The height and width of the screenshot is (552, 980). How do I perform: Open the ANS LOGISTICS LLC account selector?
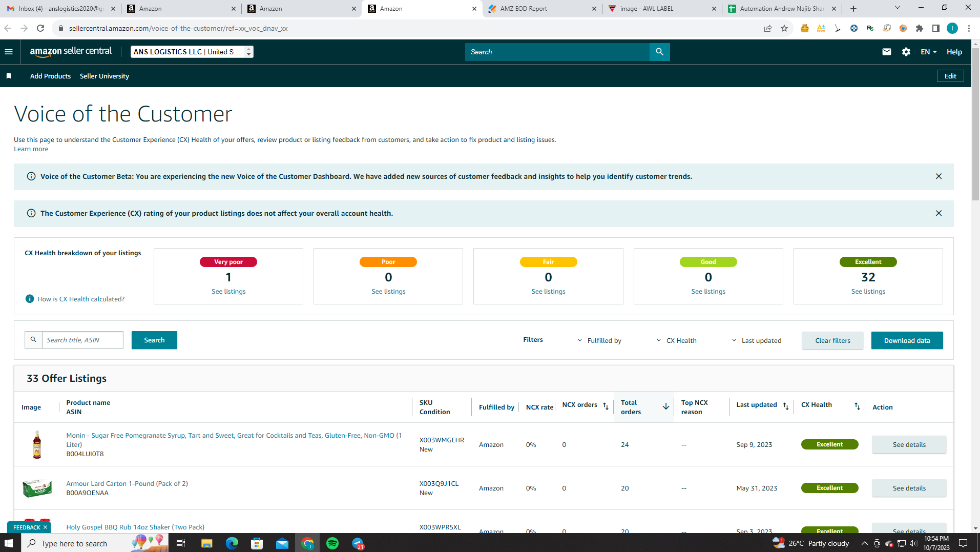[192, 52]
